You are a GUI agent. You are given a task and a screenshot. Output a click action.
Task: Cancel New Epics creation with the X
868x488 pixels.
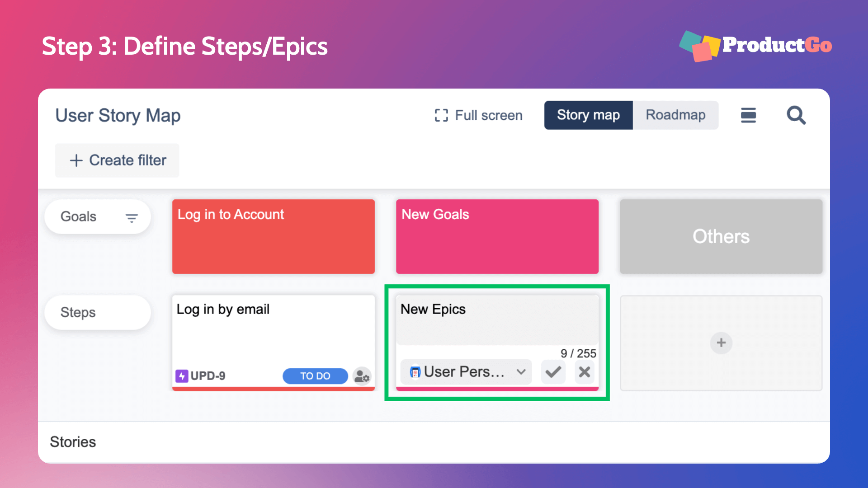click(x=585, y=372)
